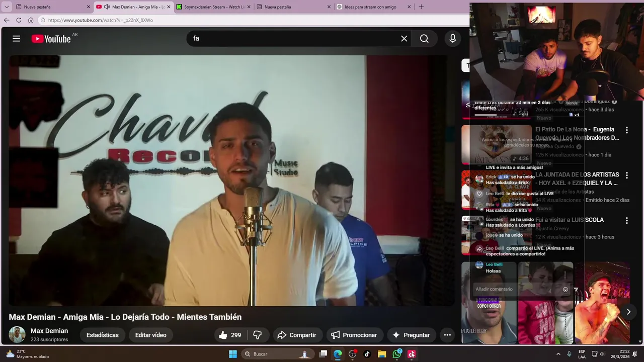The image size is (644, 362).
Task: Open the Compartir share dialog
Action: [x=297, y=335]
